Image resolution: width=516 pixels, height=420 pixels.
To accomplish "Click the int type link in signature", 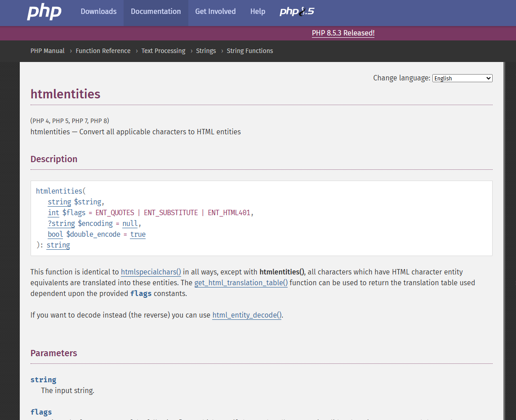I will (53, 212).
